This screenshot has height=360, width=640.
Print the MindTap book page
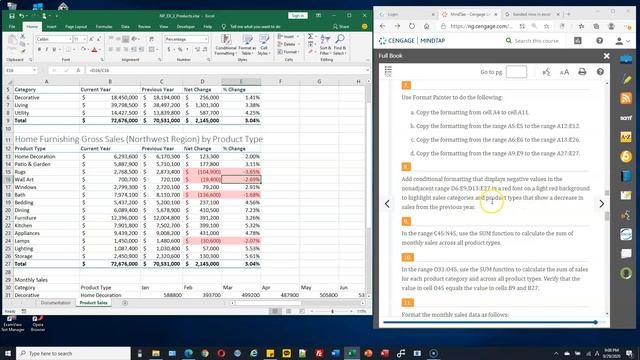click(x=582, y=72)
